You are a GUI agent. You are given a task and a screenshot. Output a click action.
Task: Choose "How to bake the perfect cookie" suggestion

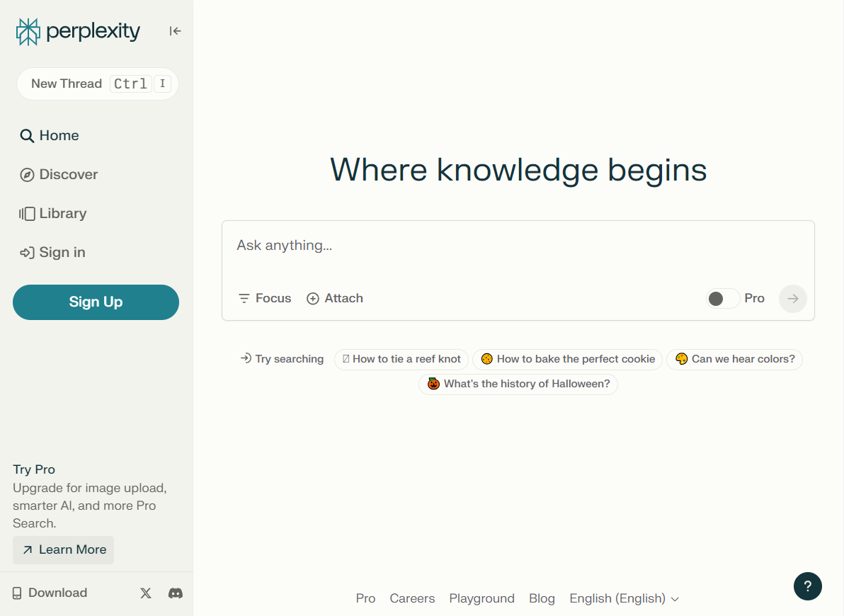pos(568,360)
